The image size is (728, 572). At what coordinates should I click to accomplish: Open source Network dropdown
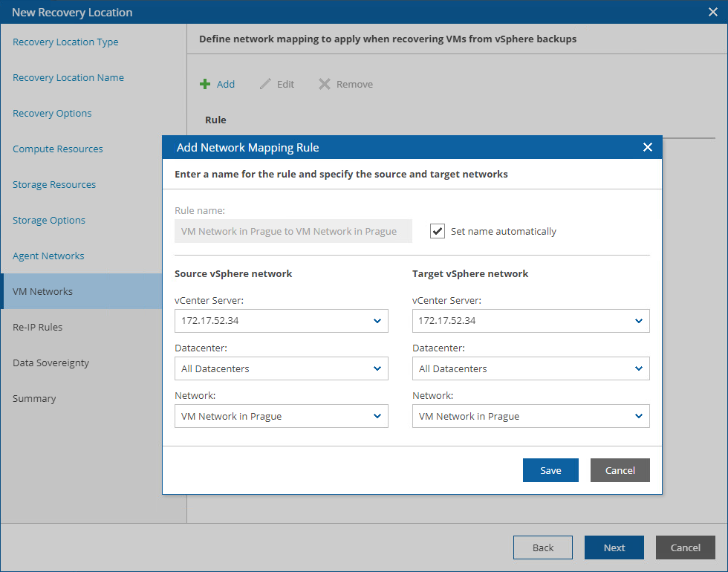281,416
